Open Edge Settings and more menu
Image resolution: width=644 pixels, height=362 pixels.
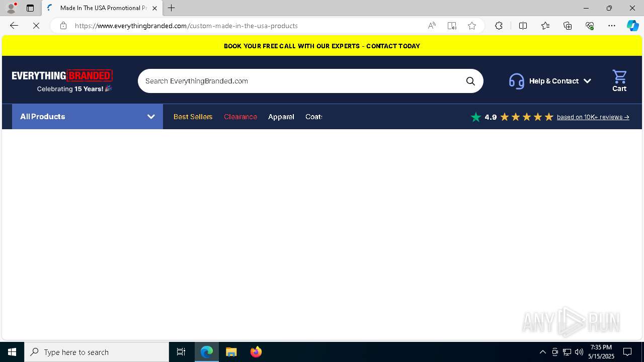tap(612, 26)
